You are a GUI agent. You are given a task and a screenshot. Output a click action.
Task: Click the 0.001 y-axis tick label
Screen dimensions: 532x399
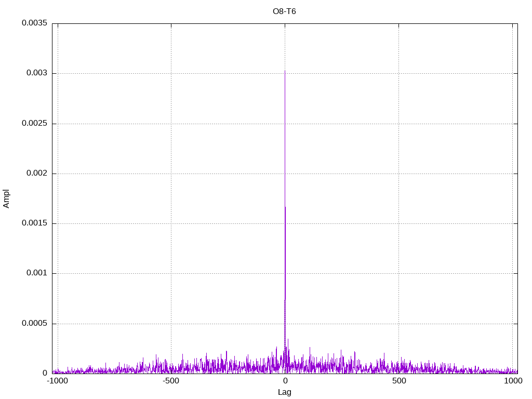point(37,273)
